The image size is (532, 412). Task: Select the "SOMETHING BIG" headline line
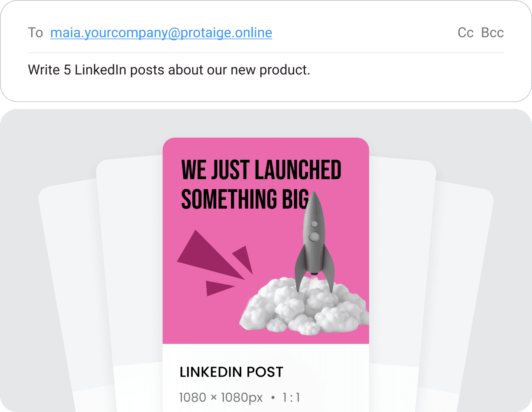244,200
